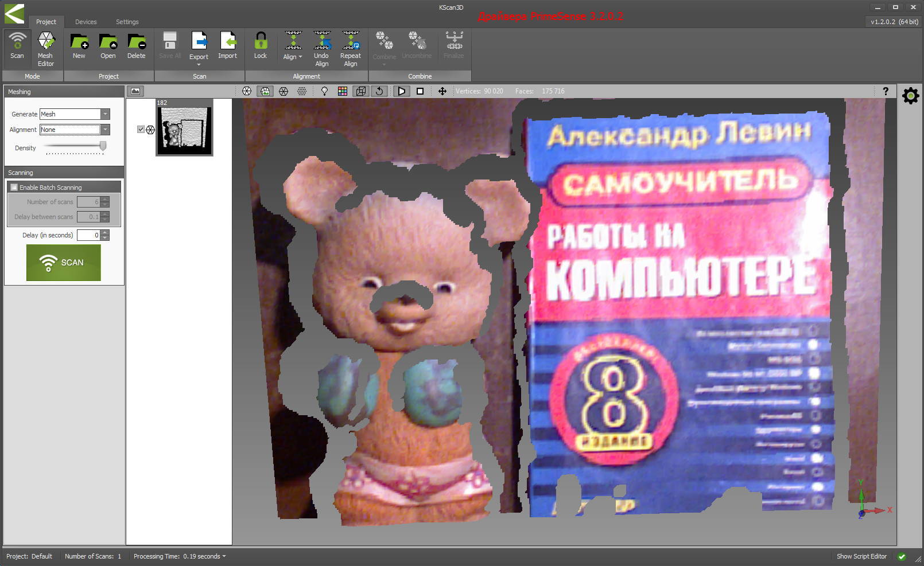The height and width of the screenshot is (566, 924).
Task: Click the Density slider handle
Action: coord(103,147)
